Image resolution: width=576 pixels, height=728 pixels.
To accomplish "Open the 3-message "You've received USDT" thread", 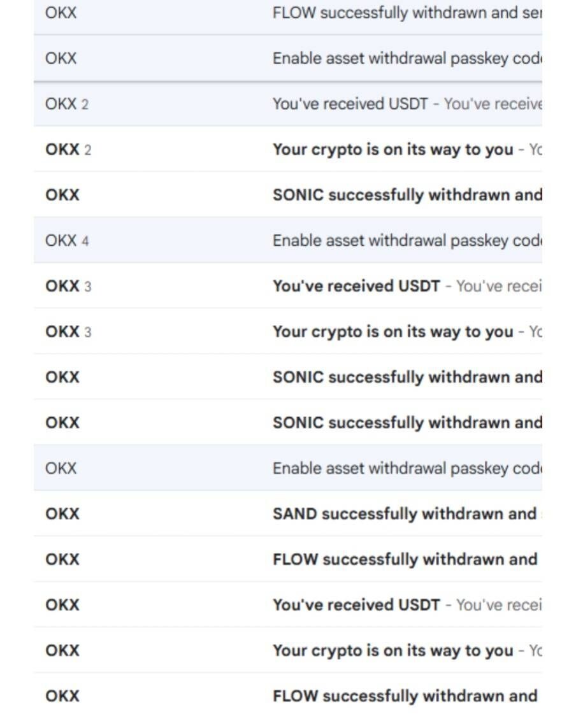I will point(356,286).
